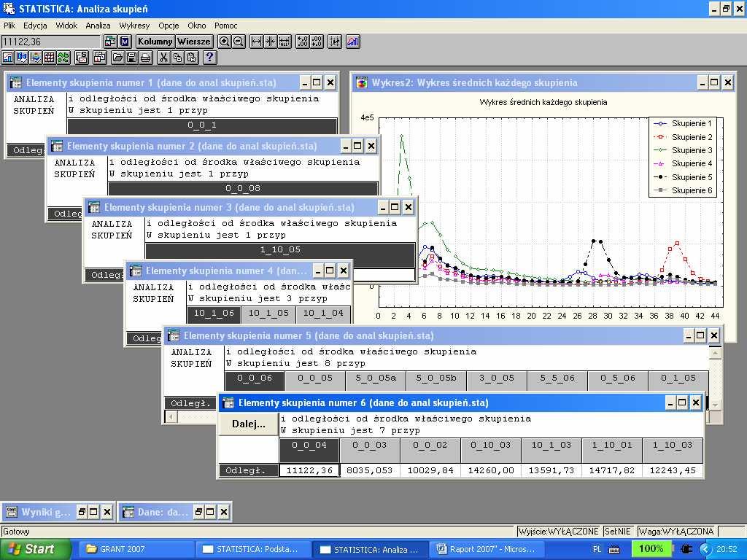Viewport: 747px width, 560px height.
Task: Select column header 10_1_05 in cluster 4 window
Action: [268, 314]
